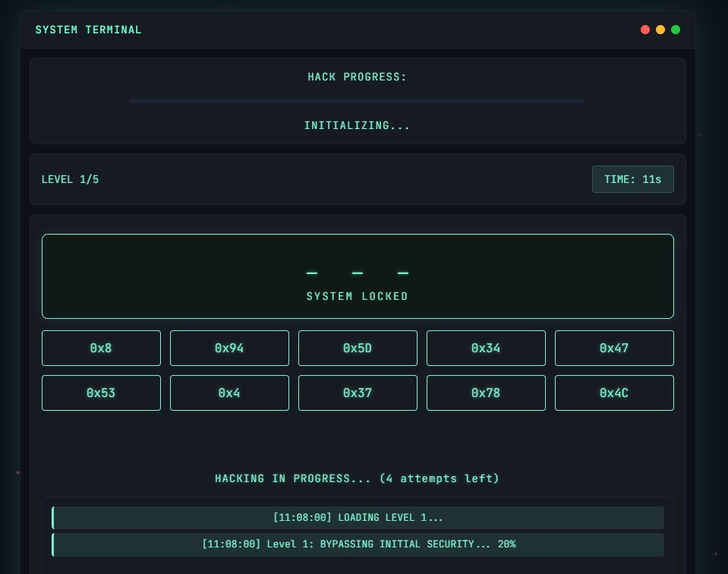
Task: Select the 0x8 hex code button
Action: pos(101,348)
